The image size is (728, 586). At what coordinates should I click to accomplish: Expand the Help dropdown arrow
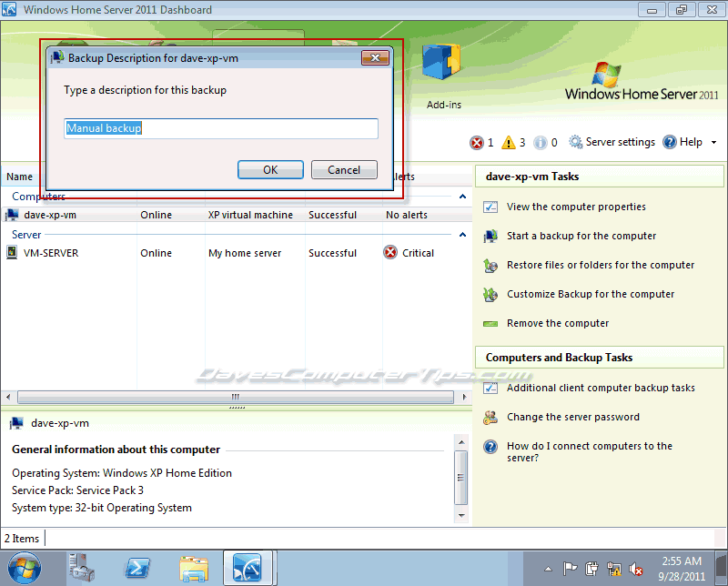tap(713, 143)
